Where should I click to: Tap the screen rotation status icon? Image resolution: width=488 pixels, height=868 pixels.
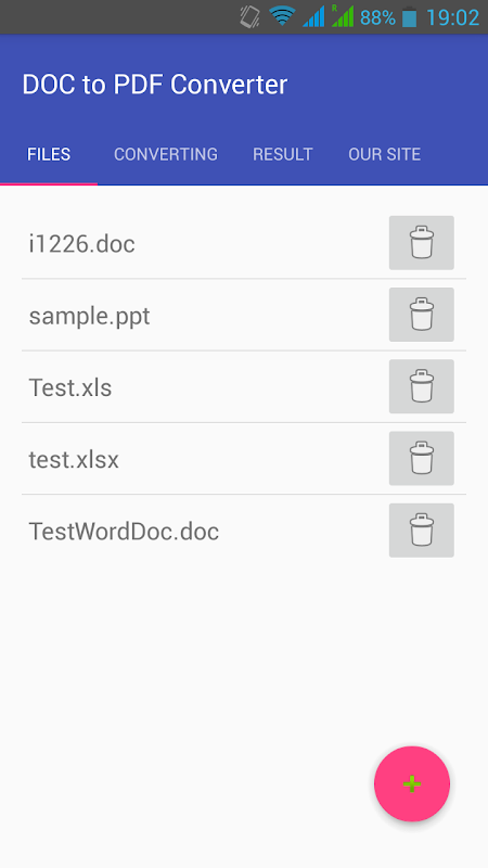click(250, 17)
